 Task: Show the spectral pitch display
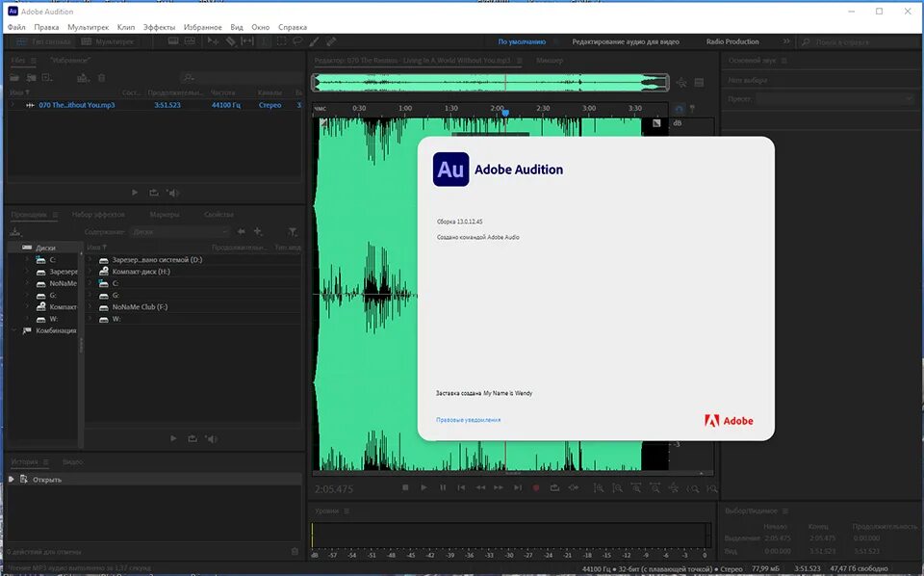coord(190,41)
